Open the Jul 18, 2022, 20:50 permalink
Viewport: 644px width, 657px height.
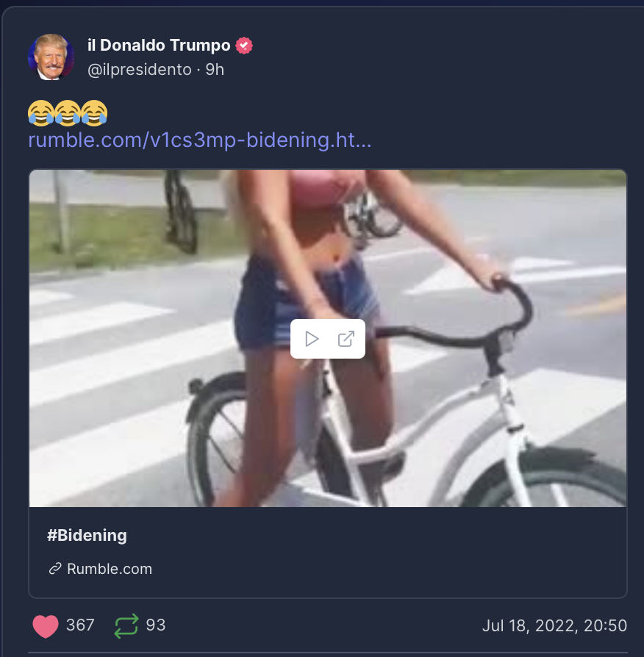(x=554, y=625)
